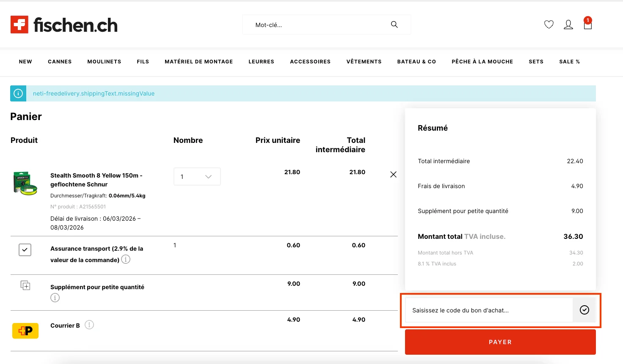Viewport: 623px width, 364px height.
Task: Open the wishlist via the heart icon
Action: click(x=549, y=25)
